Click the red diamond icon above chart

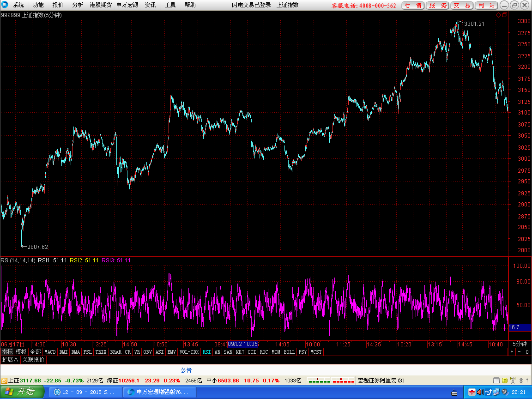(x=498, y=15)
